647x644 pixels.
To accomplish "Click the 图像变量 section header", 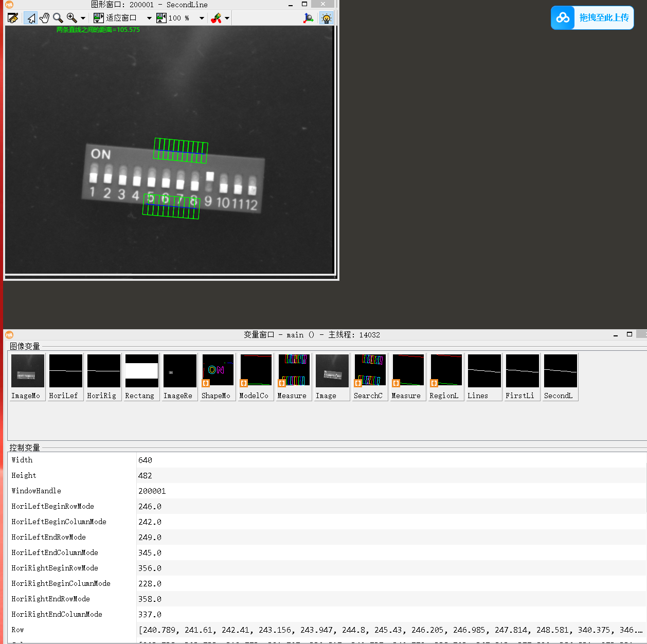I will pyautogui.click(x=25, y=346).
